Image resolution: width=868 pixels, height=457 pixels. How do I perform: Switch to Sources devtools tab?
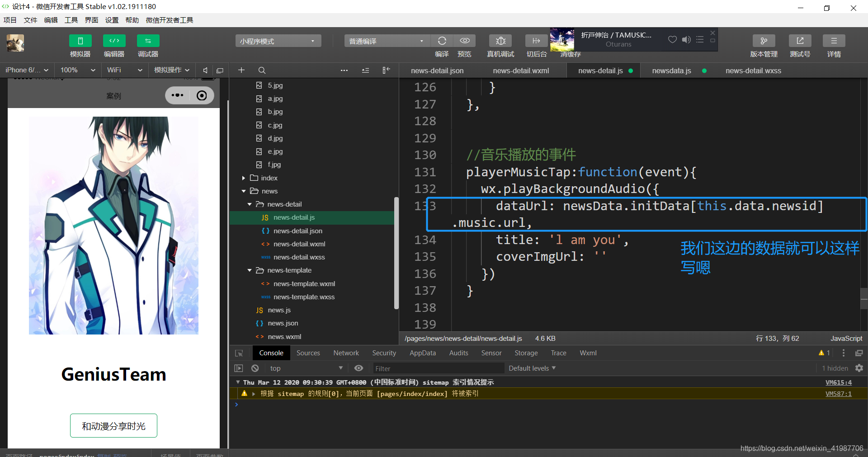308,353
